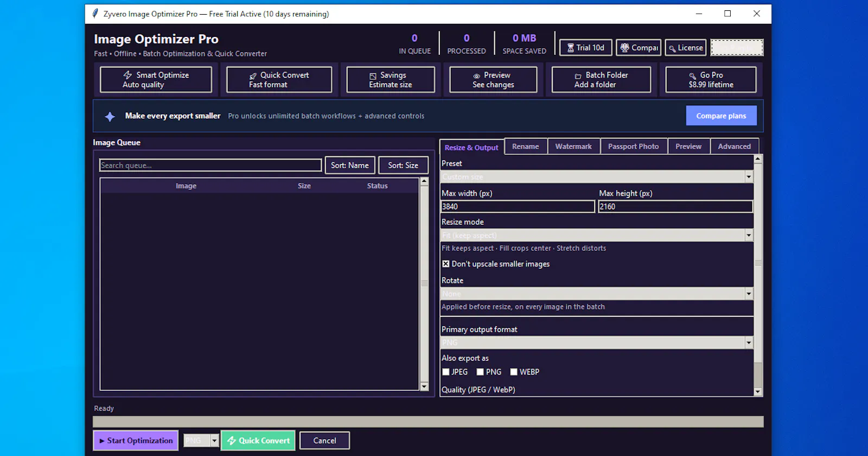This screenshot has width=868, height=456.
Task: Click the Status column header
Action: [377, 186]
